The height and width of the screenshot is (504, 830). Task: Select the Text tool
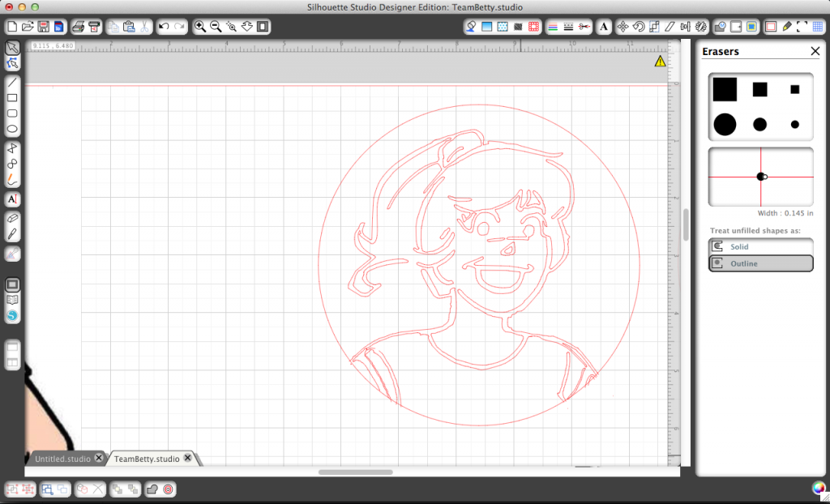point(12,199)
